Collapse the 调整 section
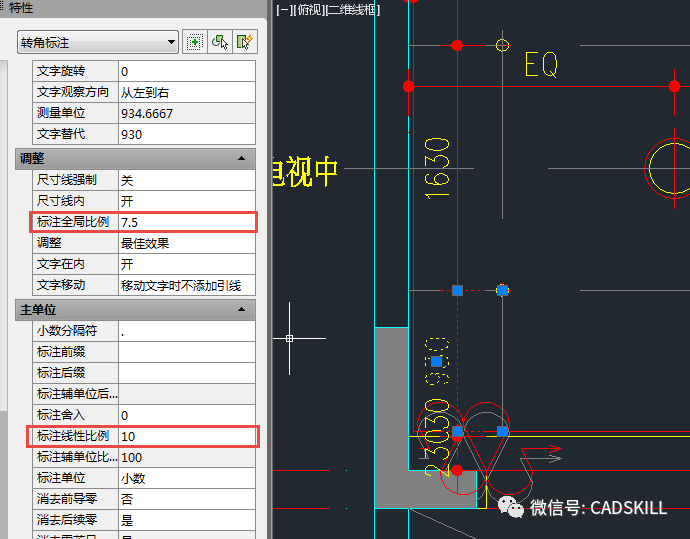Viewport: 690px width, 539px height. (x=241, y=158)
